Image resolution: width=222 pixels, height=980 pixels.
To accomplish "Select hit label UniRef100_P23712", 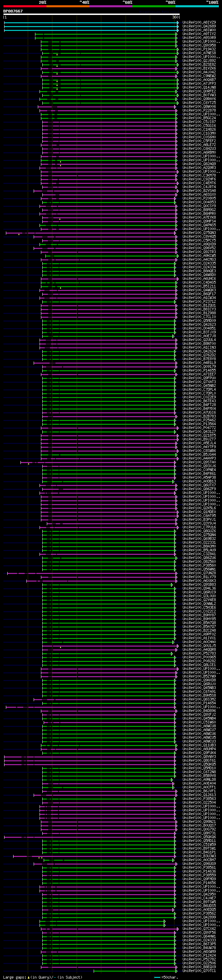I will (199, 302).
